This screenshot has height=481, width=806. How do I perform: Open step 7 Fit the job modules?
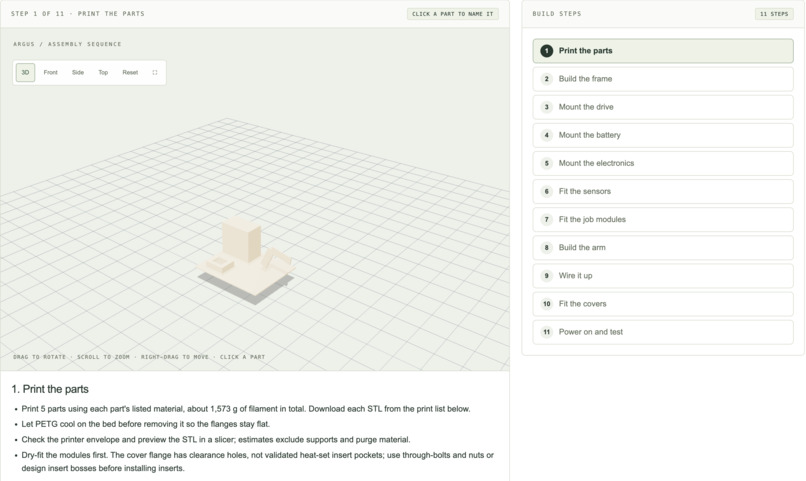coord(663,219)
